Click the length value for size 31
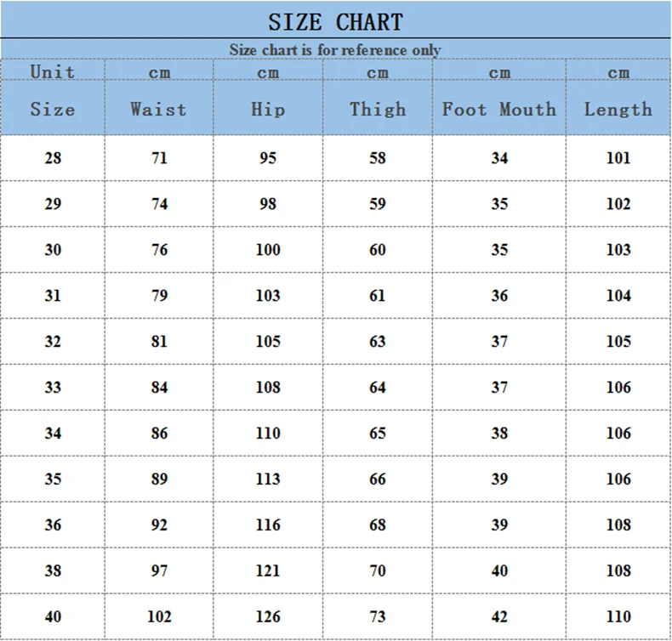The width and height of the screenshot is (672, 641). (618, 295)
